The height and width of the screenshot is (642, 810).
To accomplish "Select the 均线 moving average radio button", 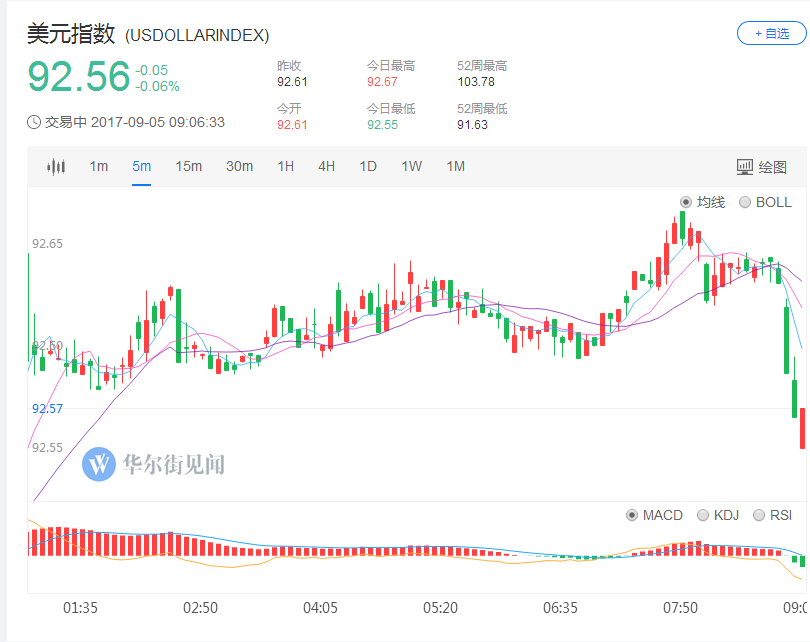I will coord(686,202).
